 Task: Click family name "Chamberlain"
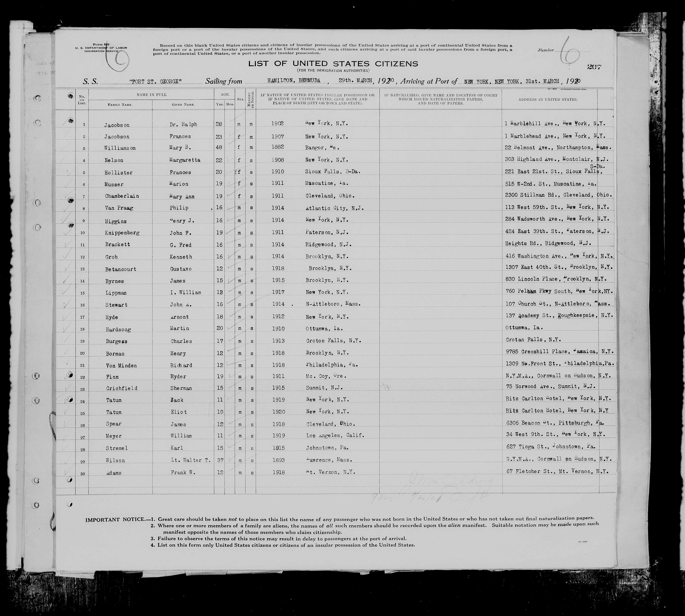122,196
